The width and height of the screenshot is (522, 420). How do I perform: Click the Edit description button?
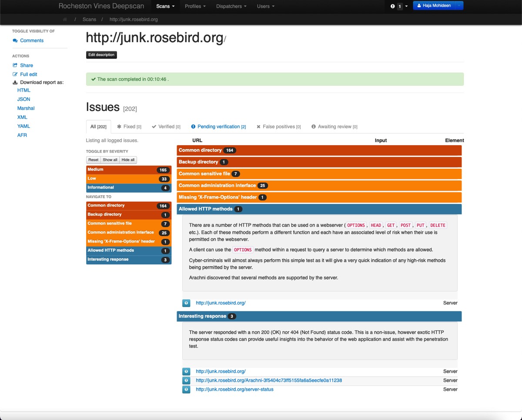click(x=101, y=55)
